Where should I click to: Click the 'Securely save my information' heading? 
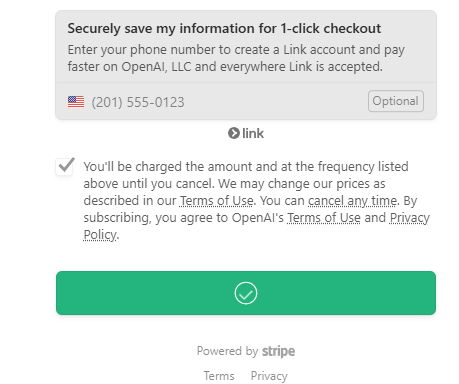pos(224,28)
